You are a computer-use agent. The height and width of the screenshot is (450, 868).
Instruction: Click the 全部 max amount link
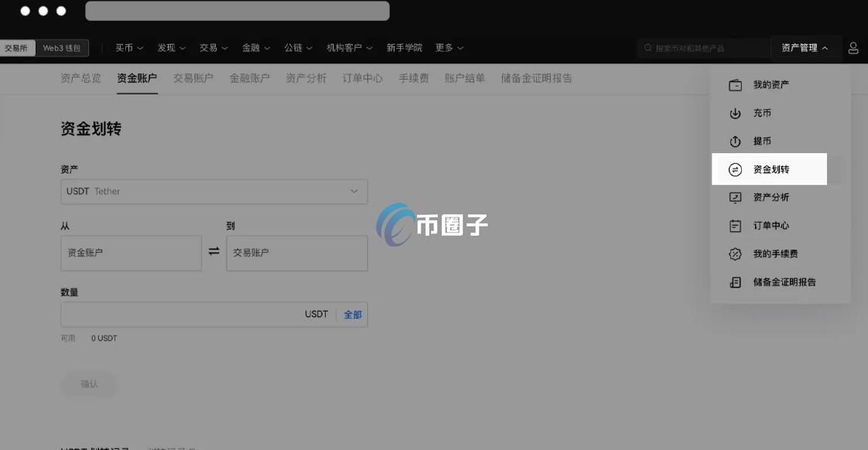point(353,314)
